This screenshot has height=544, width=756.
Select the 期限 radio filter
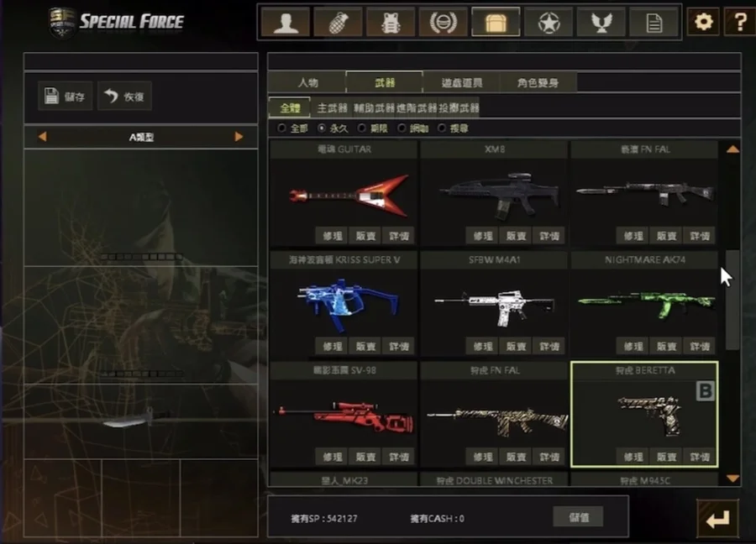(373, 128)
